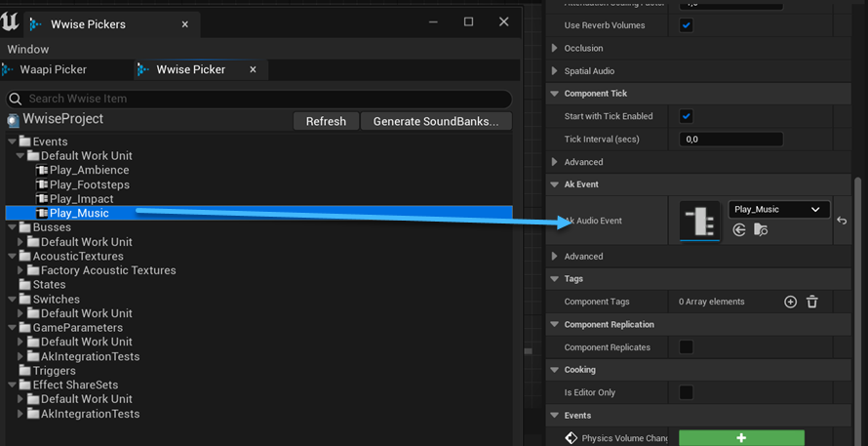Collapse the Component Tick section
The height and width of the screenshot is (446, 868).
(555, 94)
